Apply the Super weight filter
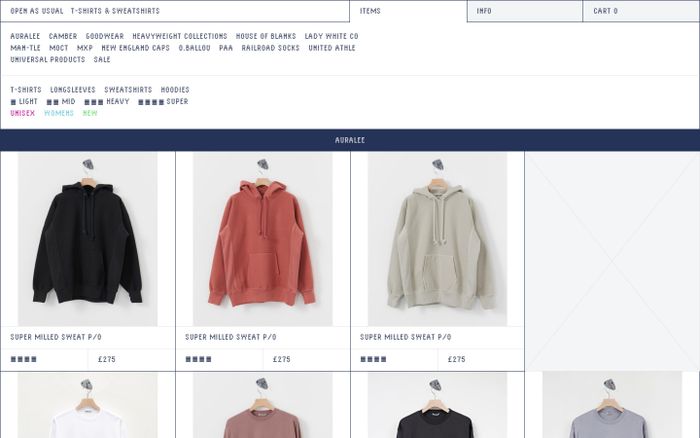 click(163, 102)
